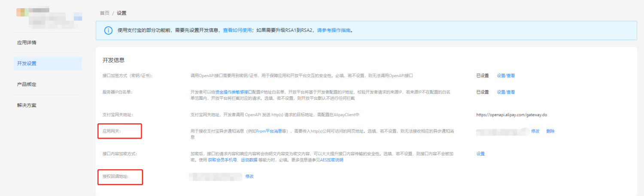Click 设置 for 接口内容加密方式
Screen dimensions: 644x196
pos(480,154)
